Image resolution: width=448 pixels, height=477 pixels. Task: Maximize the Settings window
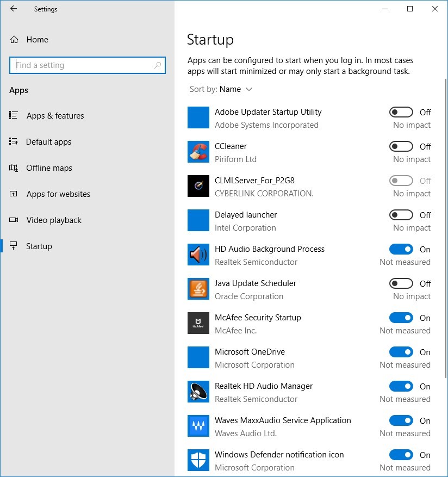point(410,9)
